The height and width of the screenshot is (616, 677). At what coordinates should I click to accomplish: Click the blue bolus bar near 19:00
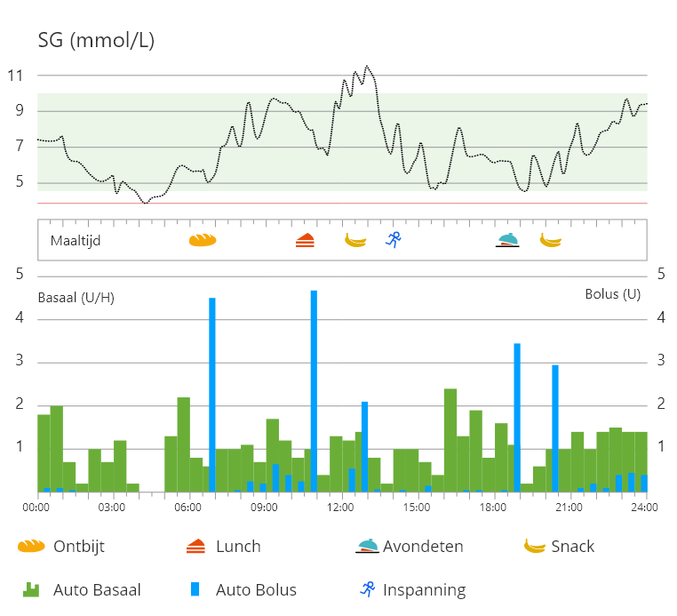point(517,418)
